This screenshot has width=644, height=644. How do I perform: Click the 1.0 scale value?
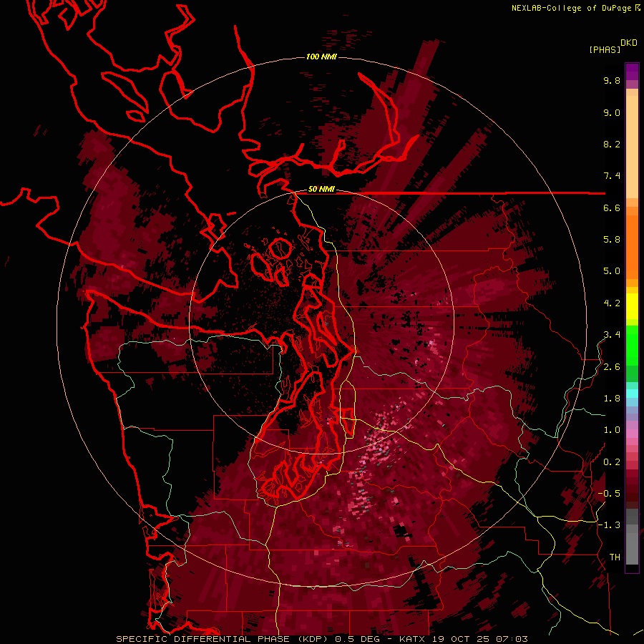612,430
